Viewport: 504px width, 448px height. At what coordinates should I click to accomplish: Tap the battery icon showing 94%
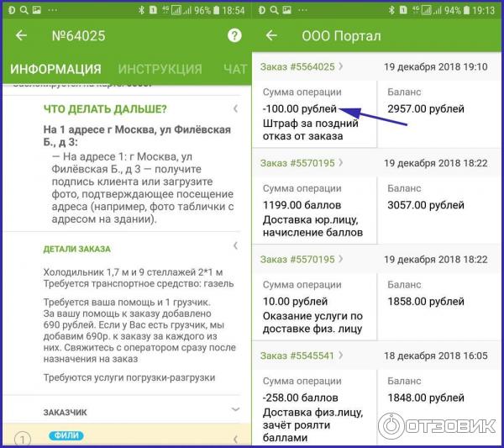pyautogui.click(x=466, y=10)
